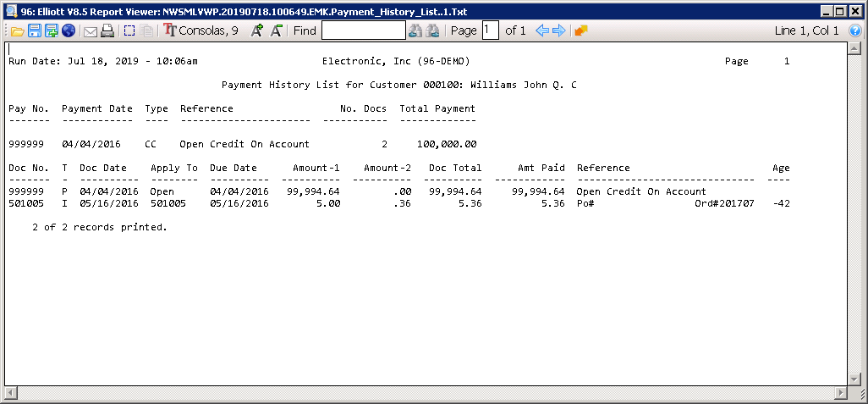The width and height of the screenshot is (868, 404).
Task: Go to previous page with left arrow
Action: coord(542,31)
